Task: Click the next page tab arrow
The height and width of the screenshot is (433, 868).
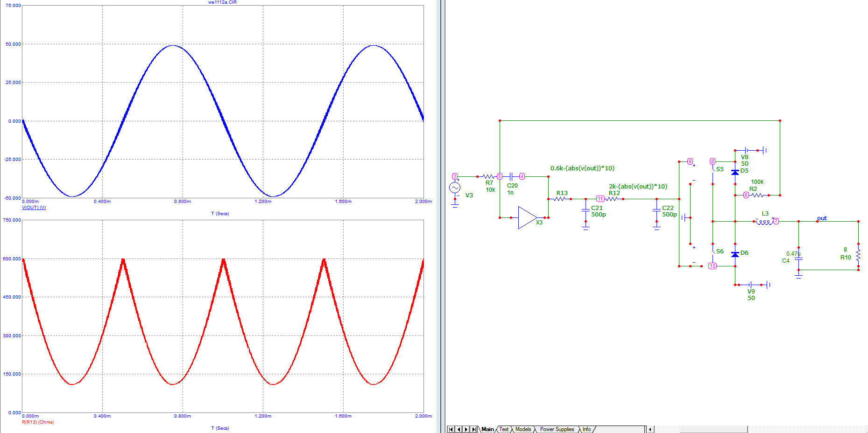Action: click(x=466, y=429)
